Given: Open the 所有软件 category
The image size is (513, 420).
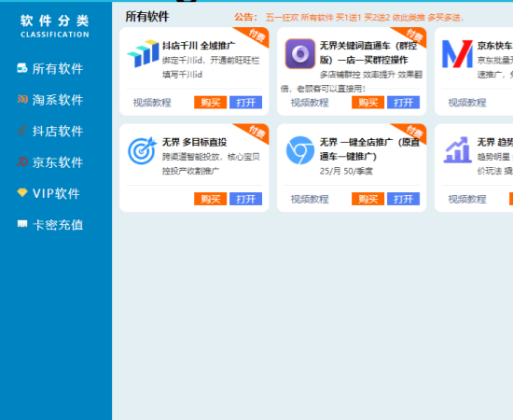Looking at the screenshot, I should click(58, 69).
